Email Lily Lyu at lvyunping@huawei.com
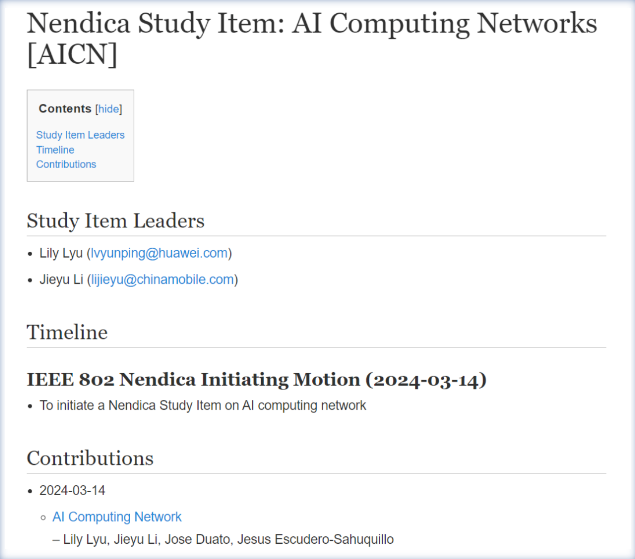The height and width of the screenshot is (559, 635). click(x=159, y=253)
